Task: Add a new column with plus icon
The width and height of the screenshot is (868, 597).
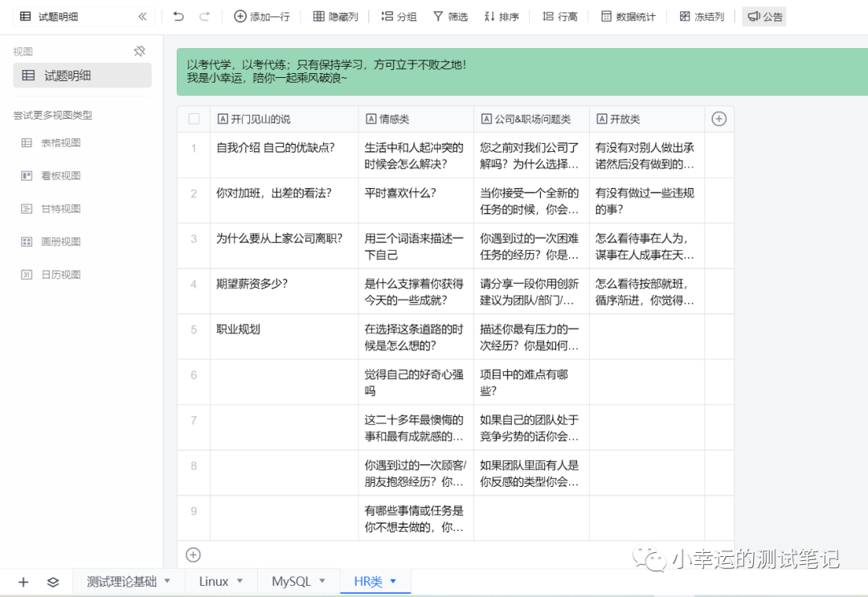Action: 719,119
